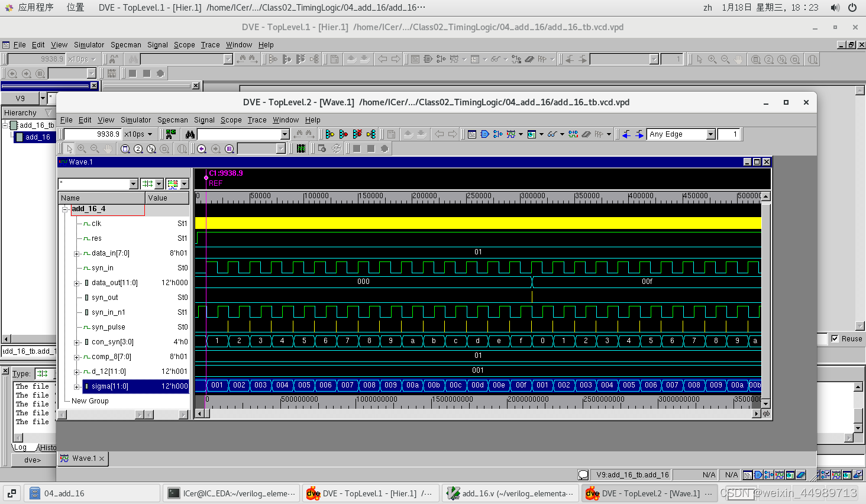Click the waveform vertical scrollbar
Screen dimensions: 866x504
[x=766, y=300]
